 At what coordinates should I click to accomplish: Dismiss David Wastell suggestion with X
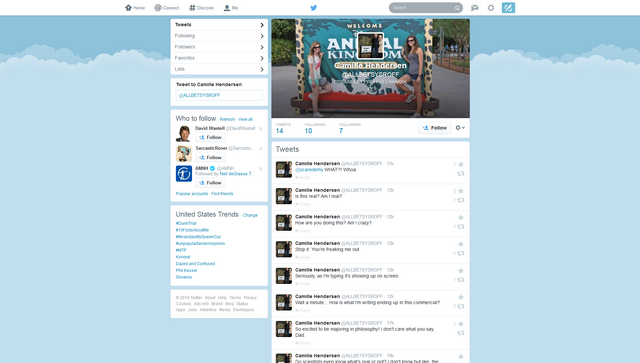(260, 129)
